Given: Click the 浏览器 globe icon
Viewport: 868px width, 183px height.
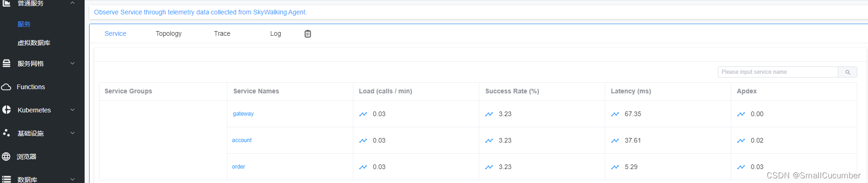Looking at the screenshot, I should [6, 157].
